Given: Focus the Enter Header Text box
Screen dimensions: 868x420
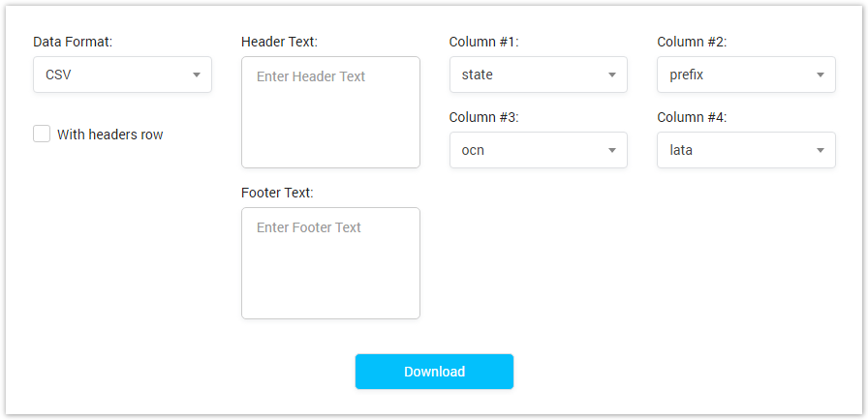Looking at the screenshot, I should pyautogui.click(x=330, y=112).
